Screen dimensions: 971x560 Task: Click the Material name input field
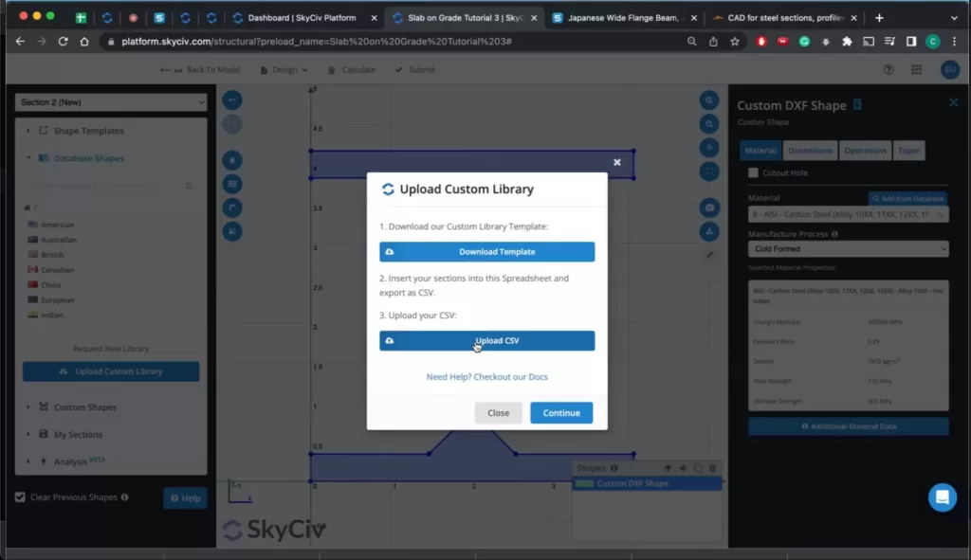[848, 214]
